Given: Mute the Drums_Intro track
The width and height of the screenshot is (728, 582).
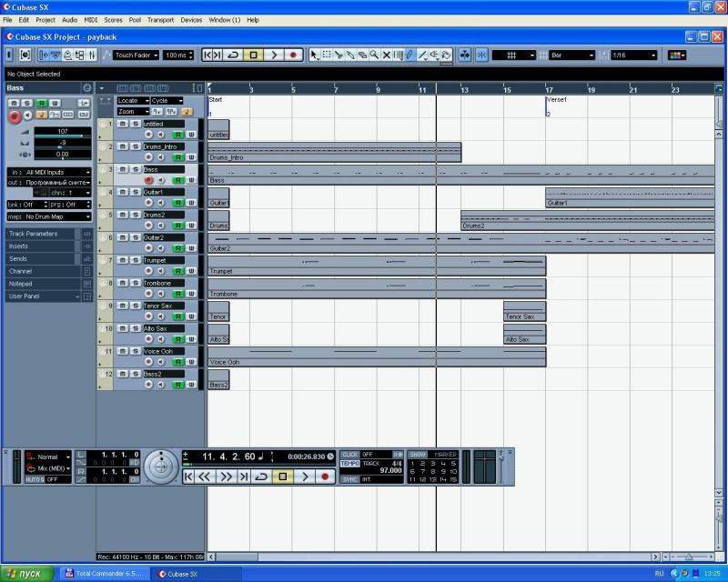Looking at the screenshot, I should point(123,146).
